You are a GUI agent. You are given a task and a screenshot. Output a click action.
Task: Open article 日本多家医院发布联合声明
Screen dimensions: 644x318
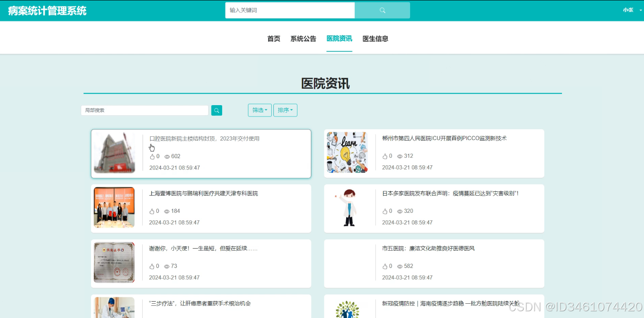tap(451, 193)
